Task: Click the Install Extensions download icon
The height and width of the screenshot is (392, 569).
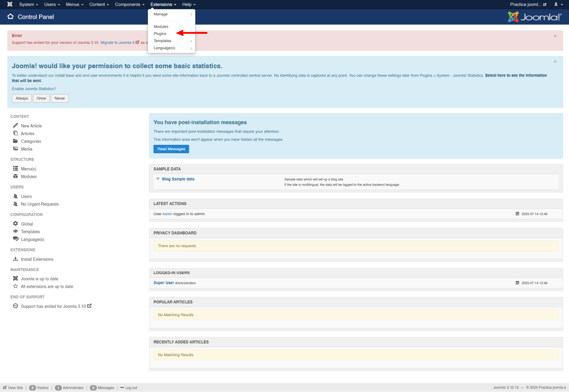Action: coord(16,259)
